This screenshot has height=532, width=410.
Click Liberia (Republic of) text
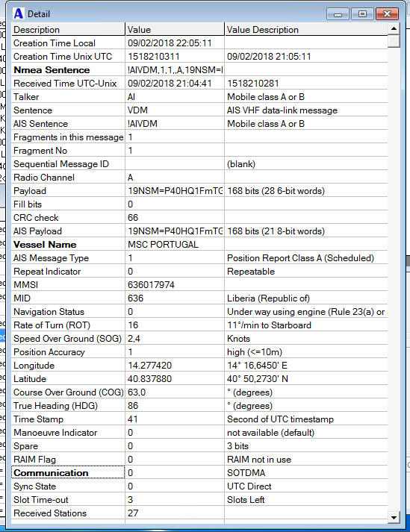[268, 298]
